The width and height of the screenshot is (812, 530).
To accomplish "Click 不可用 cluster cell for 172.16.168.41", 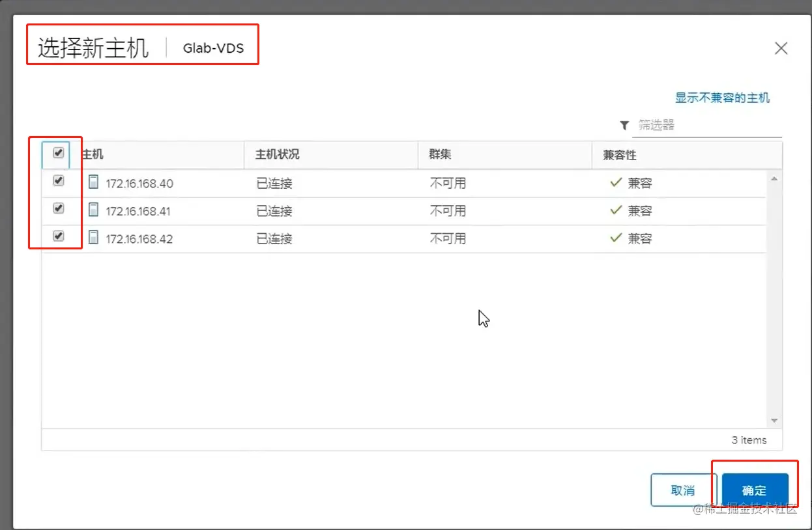I will point(448,212).
